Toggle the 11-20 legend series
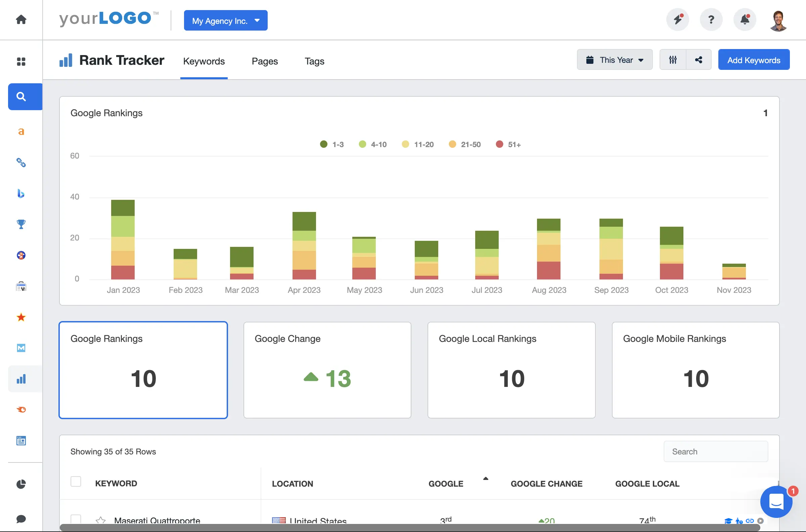The height and width of the screenshot is (532, 806). [417, 144]
